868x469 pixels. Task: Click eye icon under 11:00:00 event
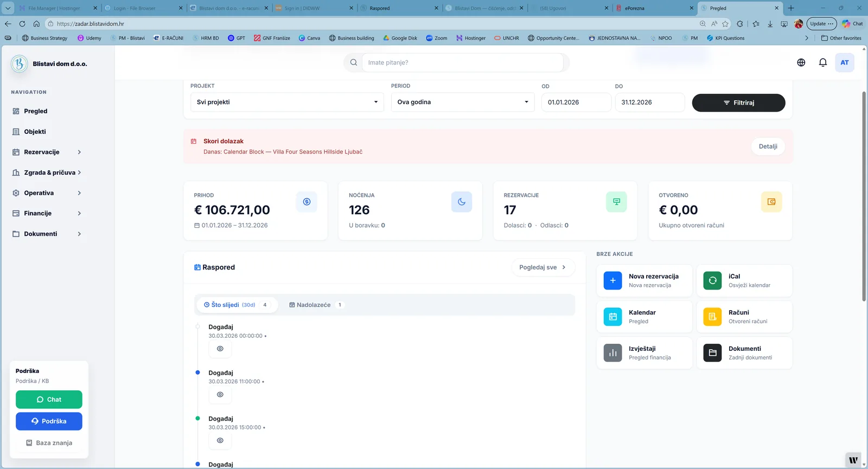pos(220,395)
